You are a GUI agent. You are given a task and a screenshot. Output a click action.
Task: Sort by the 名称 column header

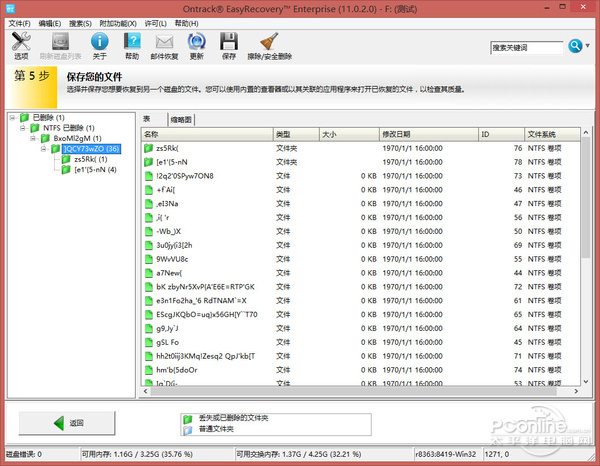coord(207,134)
